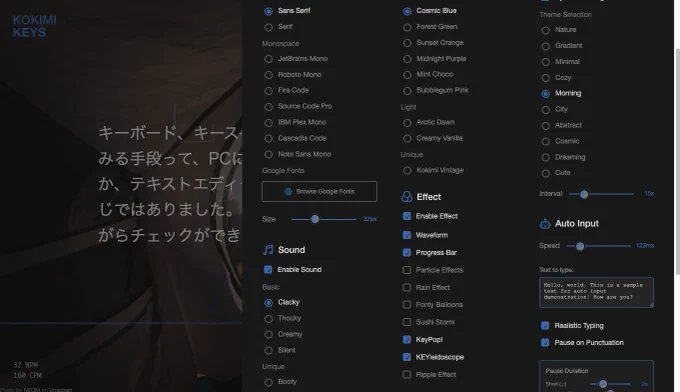Toggle the Enable Sound checkbox

[x=268, y=269]
